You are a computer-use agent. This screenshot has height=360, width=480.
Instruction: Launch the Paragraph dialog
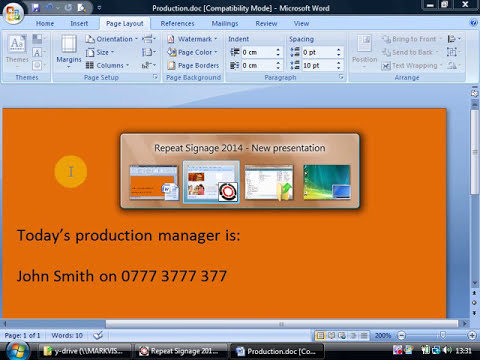coord(341,77)
